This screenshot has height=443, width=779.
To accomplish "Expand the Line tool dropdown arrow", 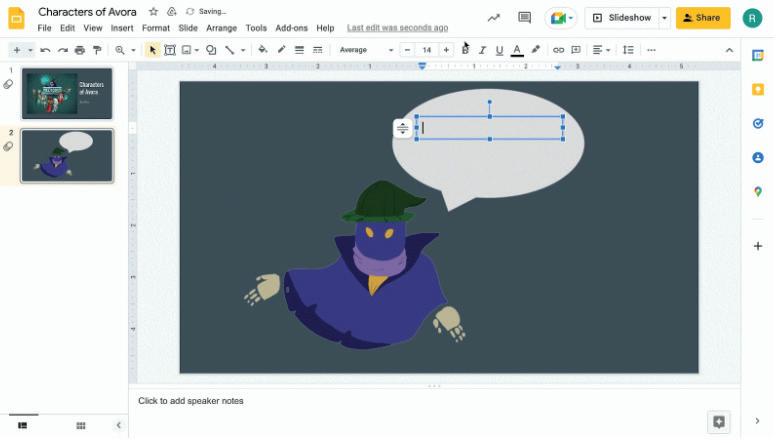I will coord(243,50).
